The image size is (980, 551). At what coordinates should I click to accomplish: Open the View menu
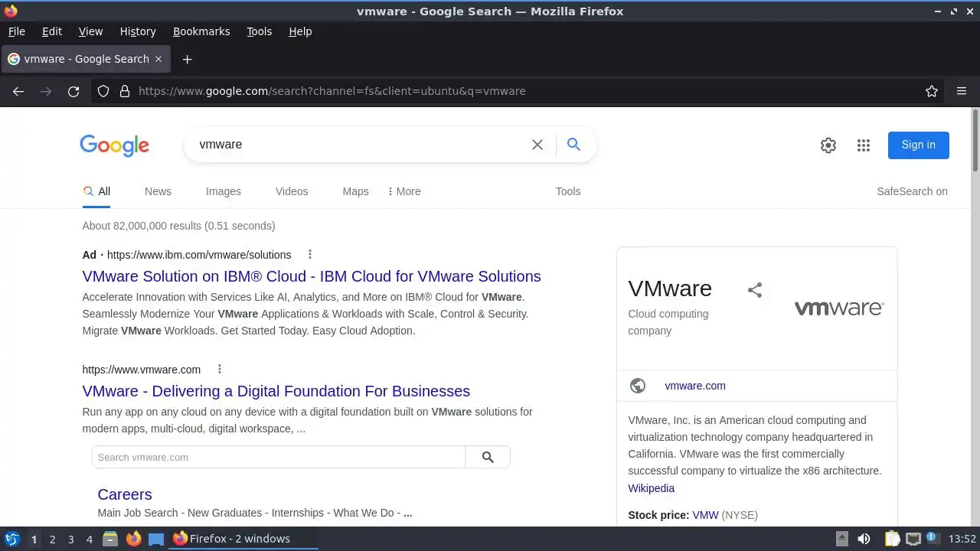click(90, 31)
